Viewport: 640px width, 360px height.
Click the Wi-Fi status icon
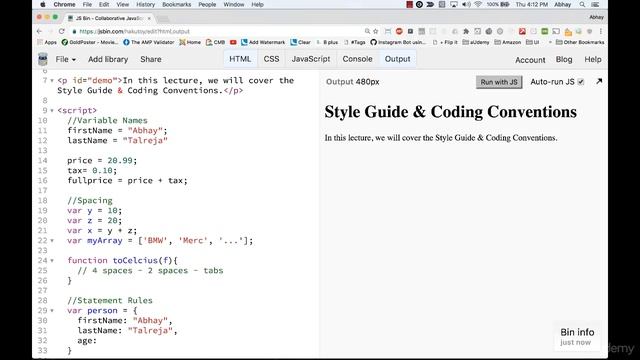pos(478,4)
